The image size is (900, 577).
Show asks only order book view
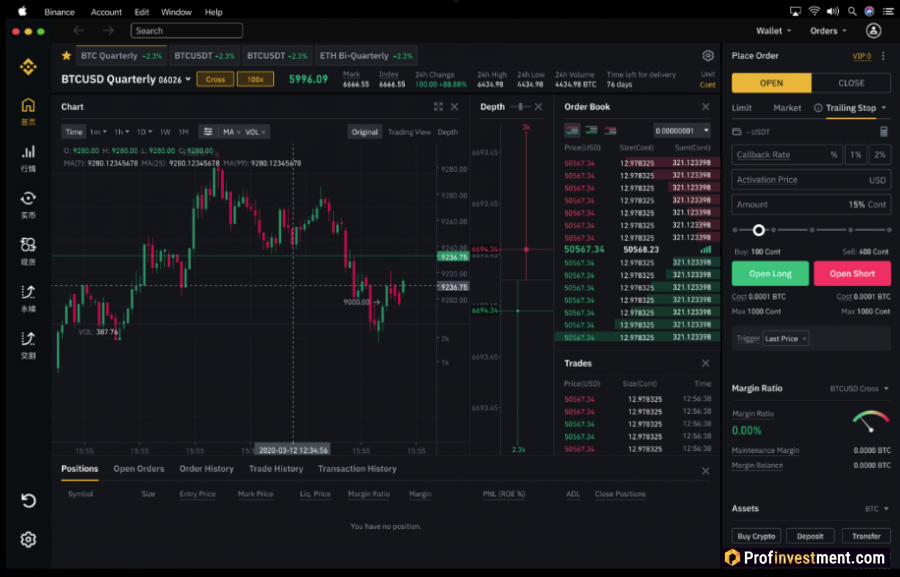tap(610, 131)
